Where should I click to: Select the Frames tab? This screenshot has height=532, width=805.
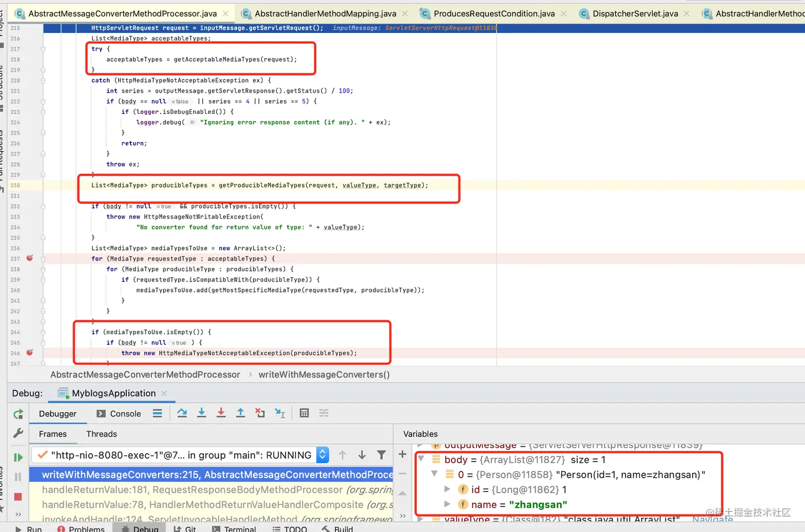(x=53, y=434)
